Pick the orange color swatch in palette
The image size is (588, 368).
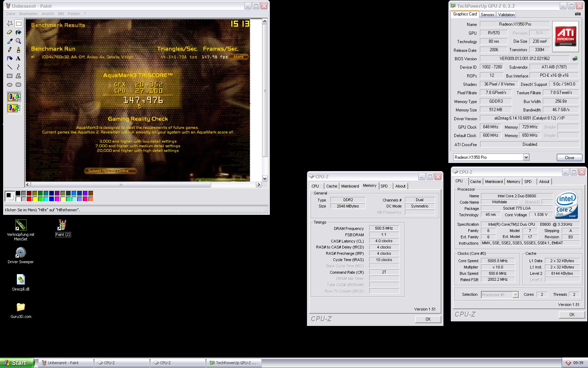click(x=91, y=199)
